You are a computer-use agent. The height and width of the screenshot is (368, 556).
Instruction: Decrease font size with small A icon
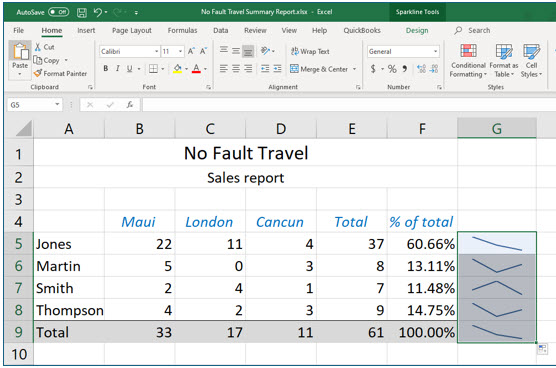pos(203,51)
